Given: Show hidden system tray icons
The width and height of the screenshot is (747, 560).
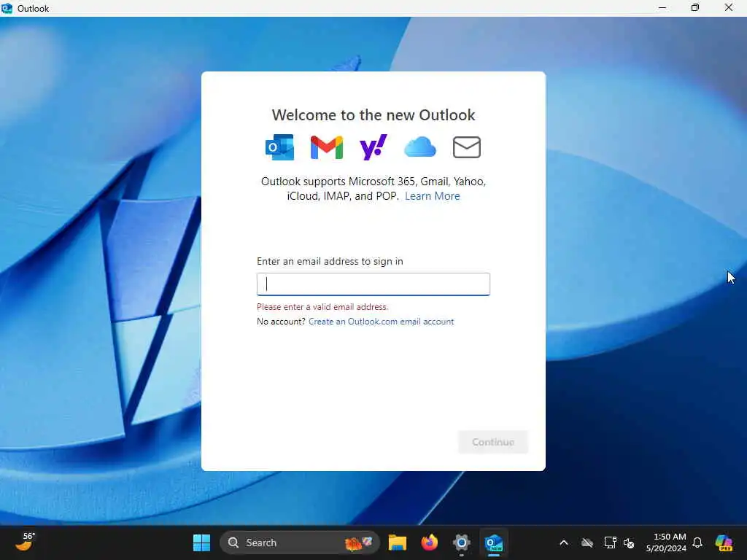Looking at the screenshot, I should pyautogui.click(x=564, y=542).
